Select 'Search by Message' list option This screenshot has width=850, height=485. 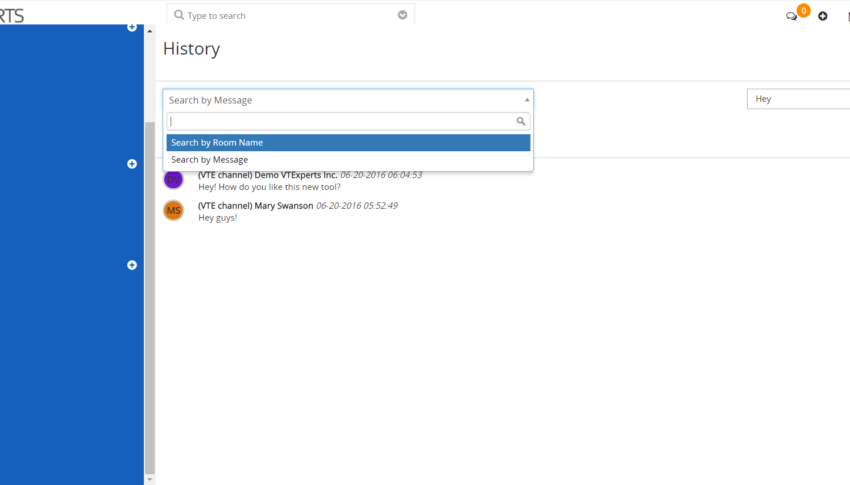pos(348,159)
